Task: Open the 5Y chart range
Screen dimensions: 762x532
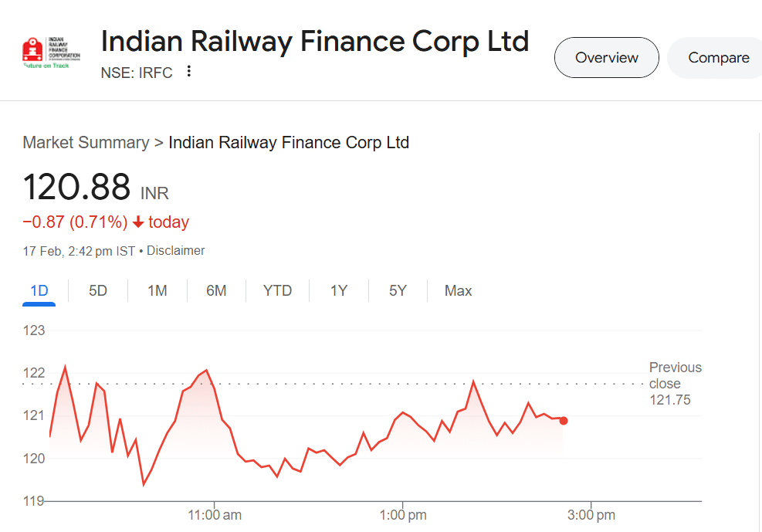Action: pos(398,290)
